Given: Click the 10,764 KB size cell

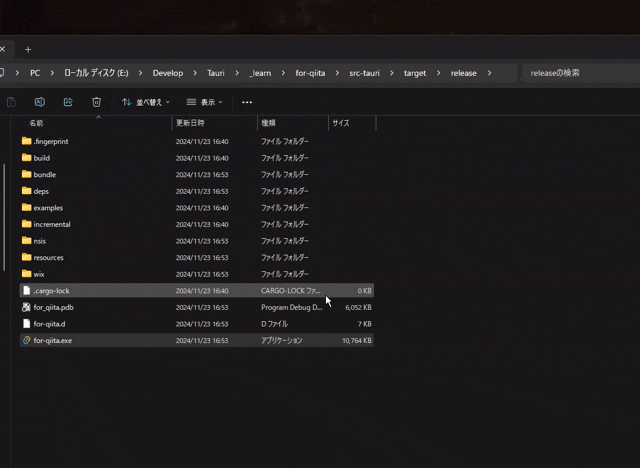Looking at the screenshot, I should tap(357, 340).
